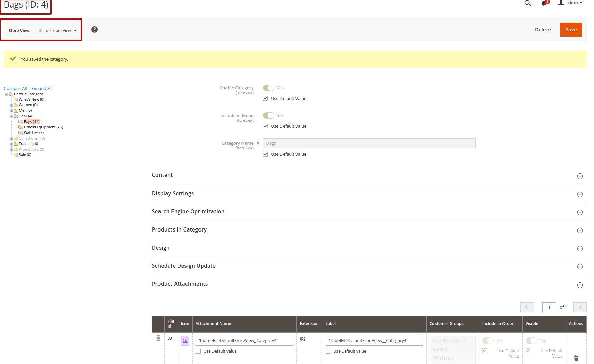Image resolution: width=594 pixels, height=364 pixels.
Task: Check Use Default Value for Attachment Name
Action: point(198,351)
